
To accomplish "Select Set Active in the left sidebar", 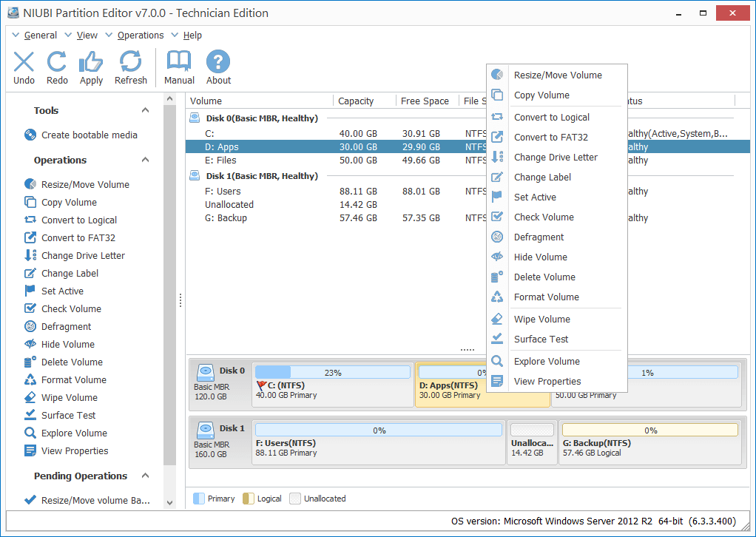I will (x=53, y=291).
